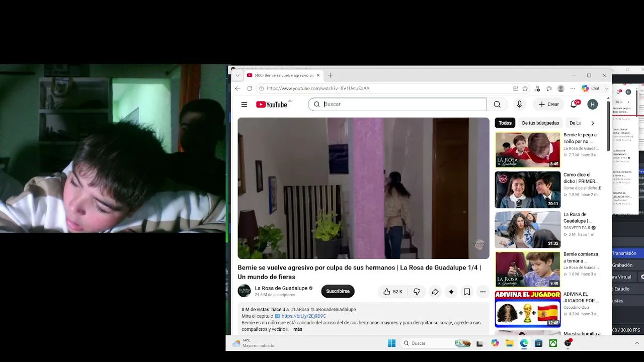Open more actions ellipsis below the video
This screenshot has width=644, height=362.
(482, 292)
